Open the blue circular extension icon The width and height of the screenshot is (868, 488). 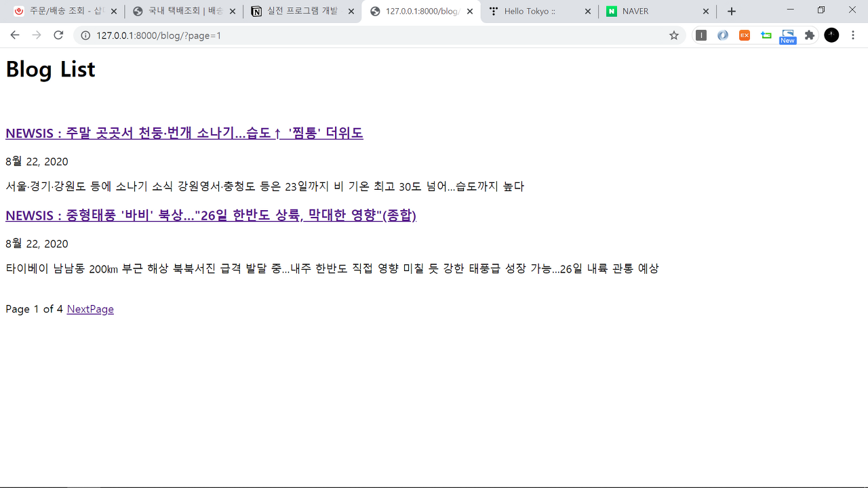pyautogui.click(x=723, y=35)
